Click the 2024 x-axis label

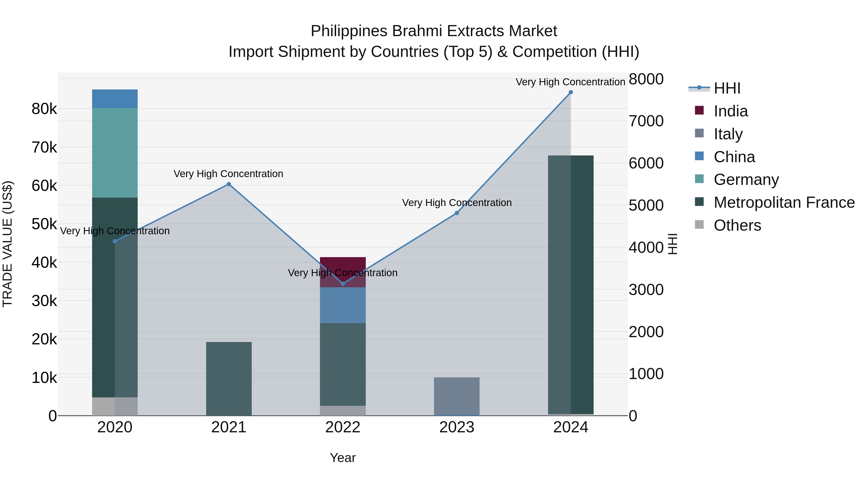[x=571, y=427]
